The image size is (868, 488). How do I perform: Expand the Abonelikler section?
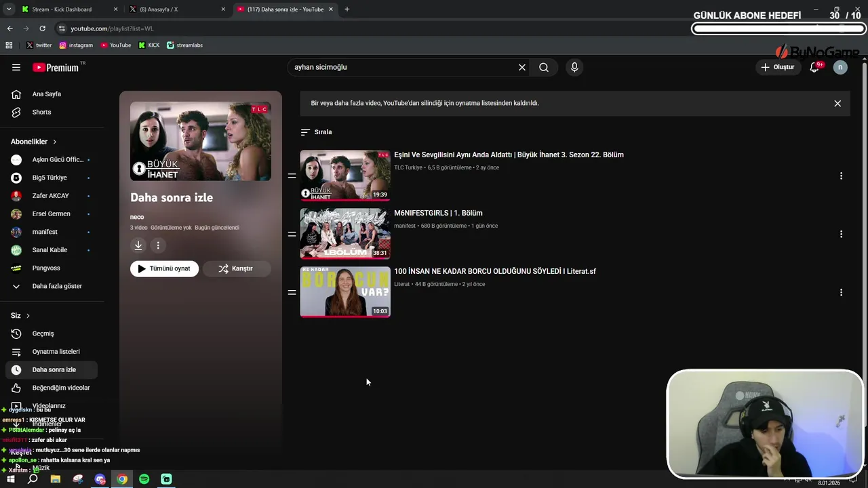pos(34,142)
